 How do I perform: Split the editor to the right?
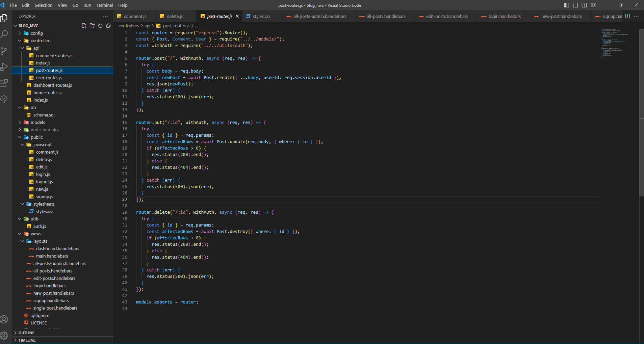coord(628,16)
